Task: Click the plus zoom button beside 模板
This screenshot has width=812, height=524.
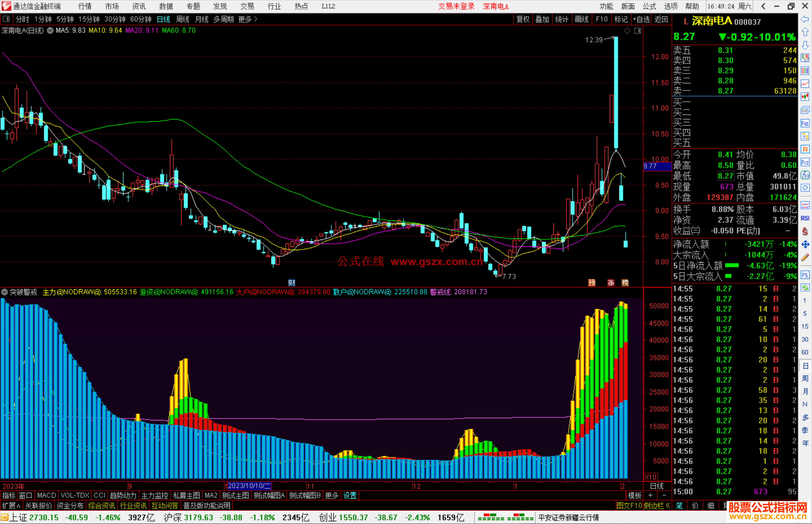Action: pos(651,495)
